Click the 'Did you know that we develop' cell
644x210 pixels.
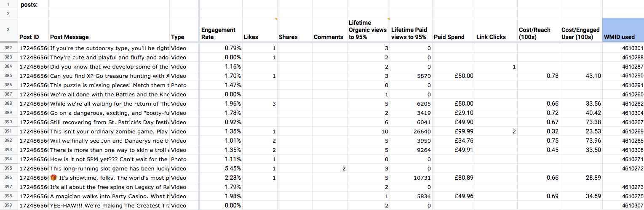[109, 67]
